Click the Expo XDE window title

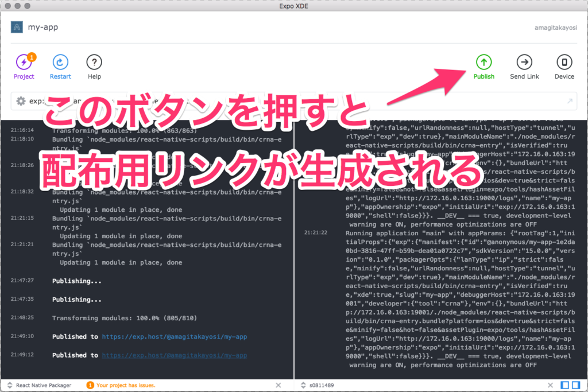click(293, 6)
